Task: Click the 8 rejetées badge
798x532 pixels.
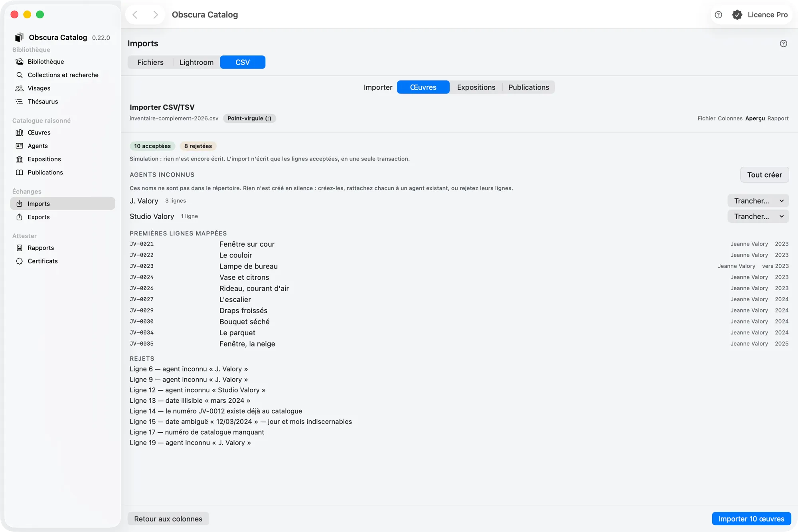Action: [198, 146]
